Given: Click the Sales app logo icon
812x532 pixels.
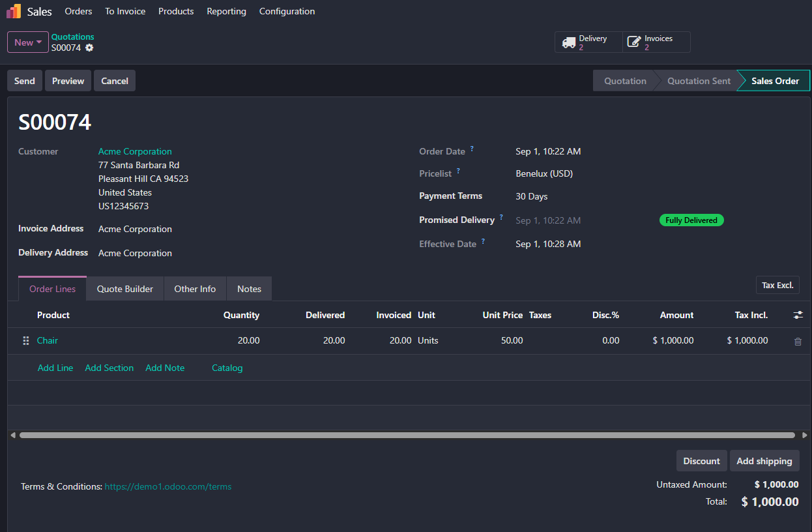Looking at the screenshot, I should pyautogui.click(x=14, y=11).
